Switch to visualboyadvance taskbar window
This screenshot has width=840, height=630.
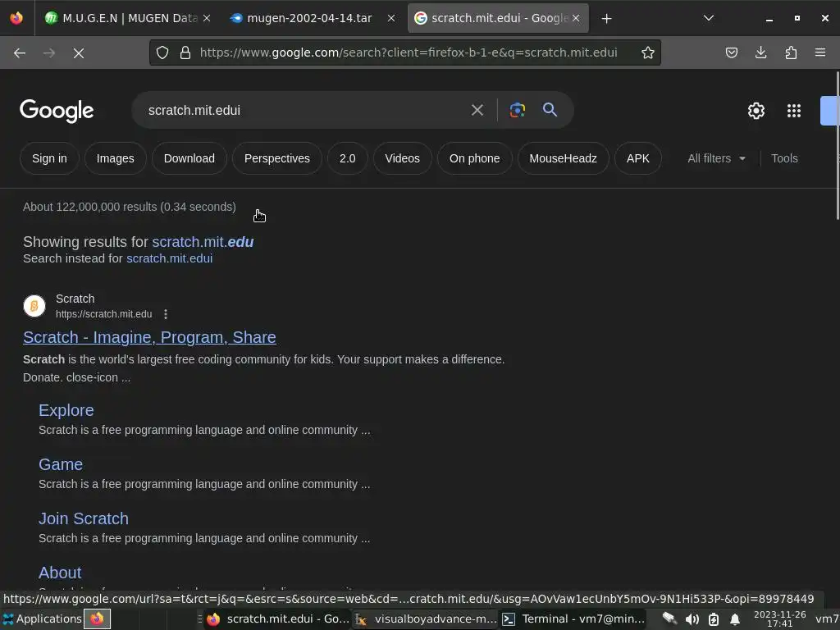point(426,619)
